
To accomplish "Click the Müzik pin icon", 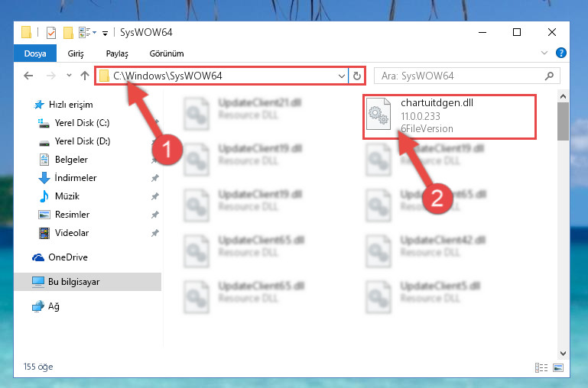I will click(155, 196).
